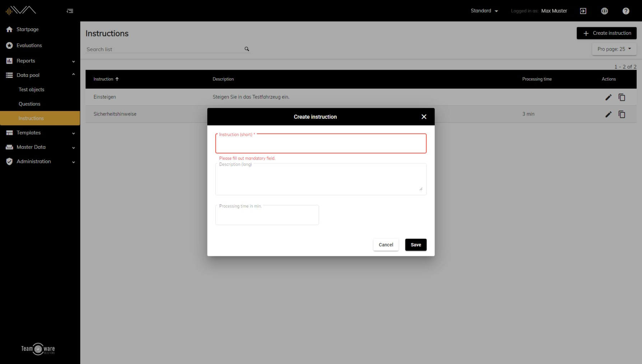Open the language globe icon

[x=605, y=11]
